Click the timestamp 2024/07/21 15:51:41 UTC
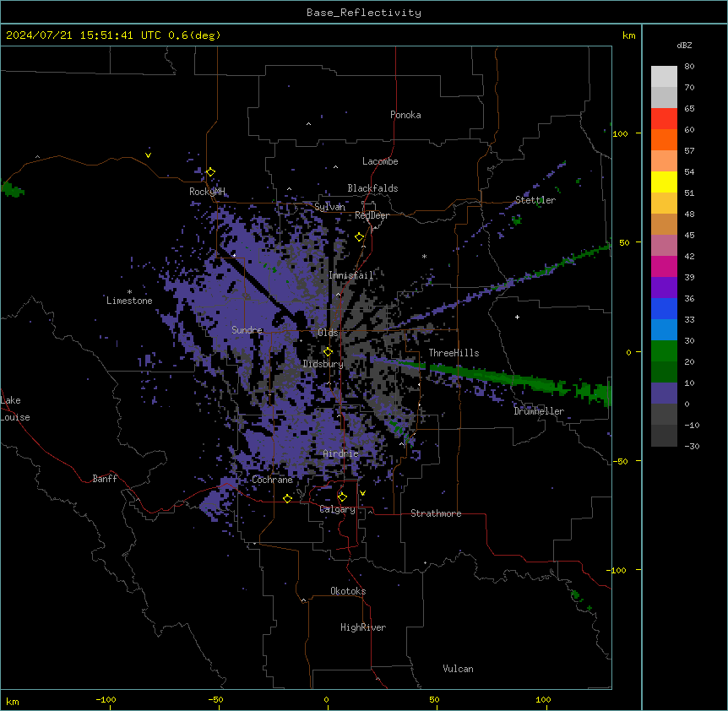This screenshot has height=711, width=728. 84,35
